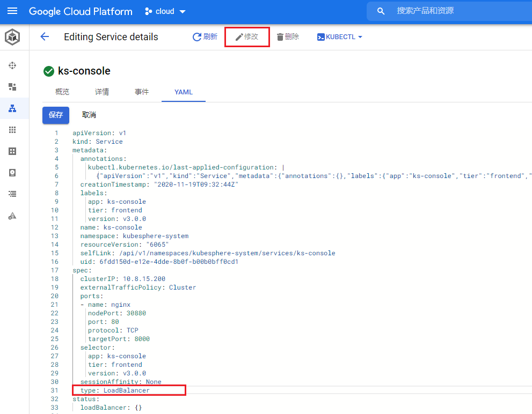Click line 11 'version: v3.0.0' under labels

(x=117, y=219)
